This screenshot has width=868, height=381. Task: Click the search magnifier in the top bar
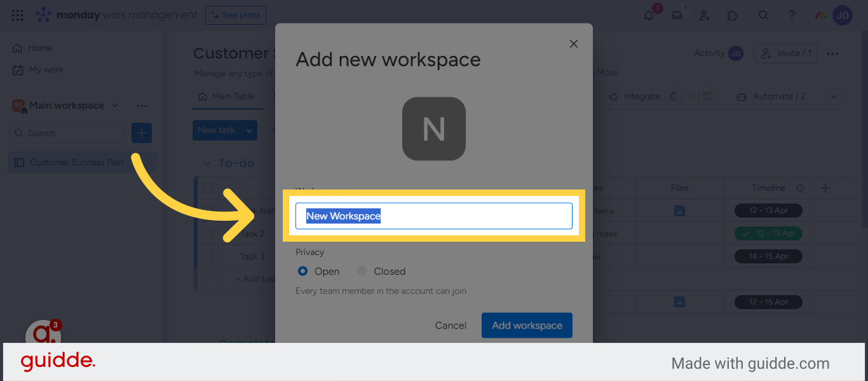point(763,15)
